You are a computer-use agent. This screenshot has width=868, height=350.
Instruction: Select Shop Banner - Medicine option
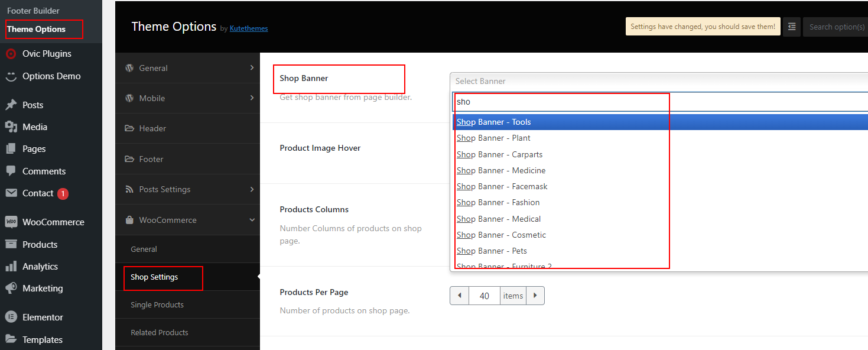pos(660,170)
